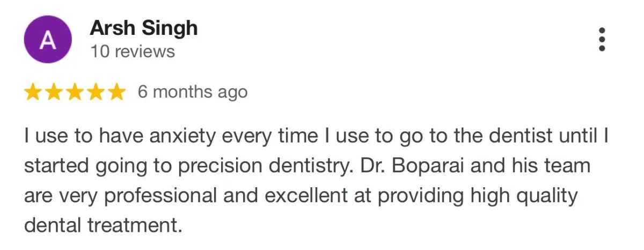Click the word "started" beginning the second line
Viewport: 644px width, 250px height.
55,166
